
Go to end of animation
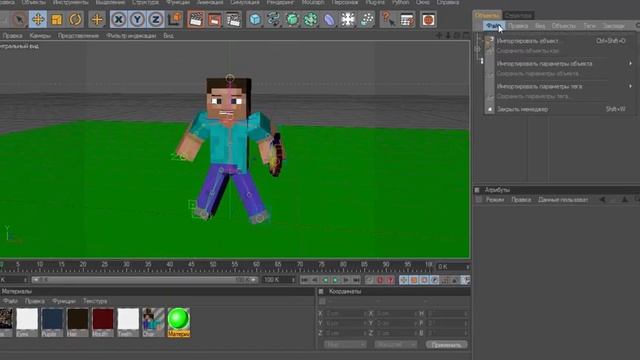coord(356,280)
